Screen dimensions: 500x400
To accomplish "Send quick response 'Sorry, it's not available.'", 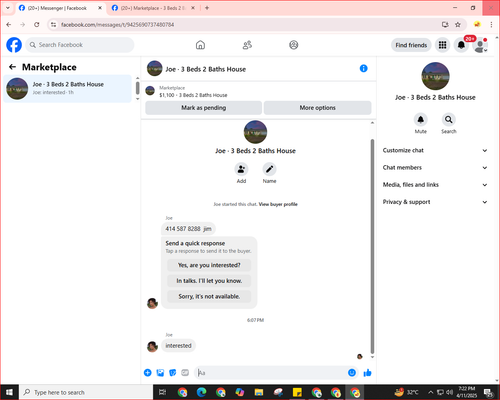I will [x=209, y=296].
